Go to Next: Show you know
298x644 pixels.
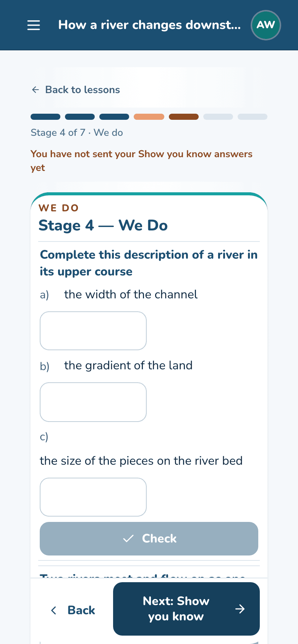click(186, 609)
